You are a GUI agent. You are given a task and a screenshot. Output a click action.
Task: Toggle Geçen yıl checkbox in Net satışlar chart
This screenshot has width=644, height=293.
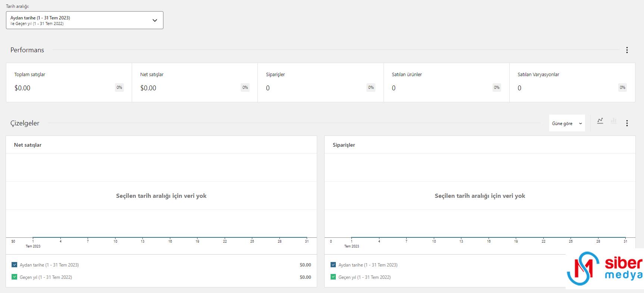click(15, 277)
